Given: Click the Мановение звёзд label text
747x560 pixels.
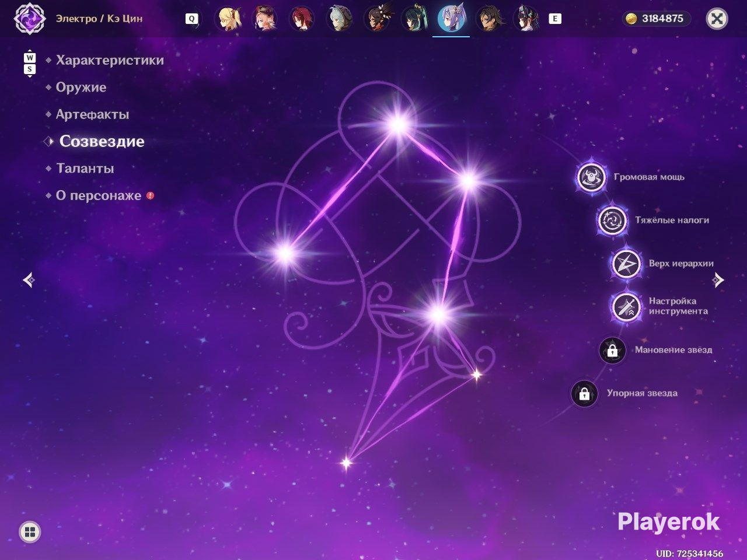Looking at the screenshot, I should tap(673, 350).
